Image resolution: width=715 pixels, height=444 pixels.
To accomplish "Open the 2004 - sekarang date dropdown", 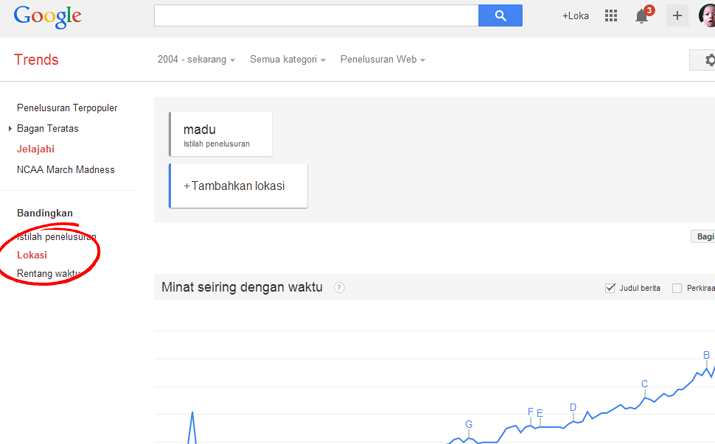I will tap(196, 60).
